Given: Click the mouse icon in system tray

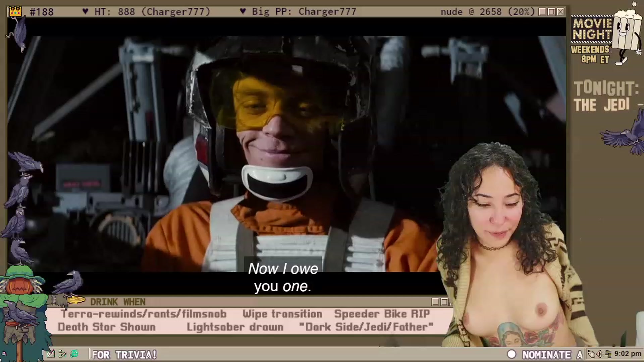Looking at the screenshot, I should [591, 354].
